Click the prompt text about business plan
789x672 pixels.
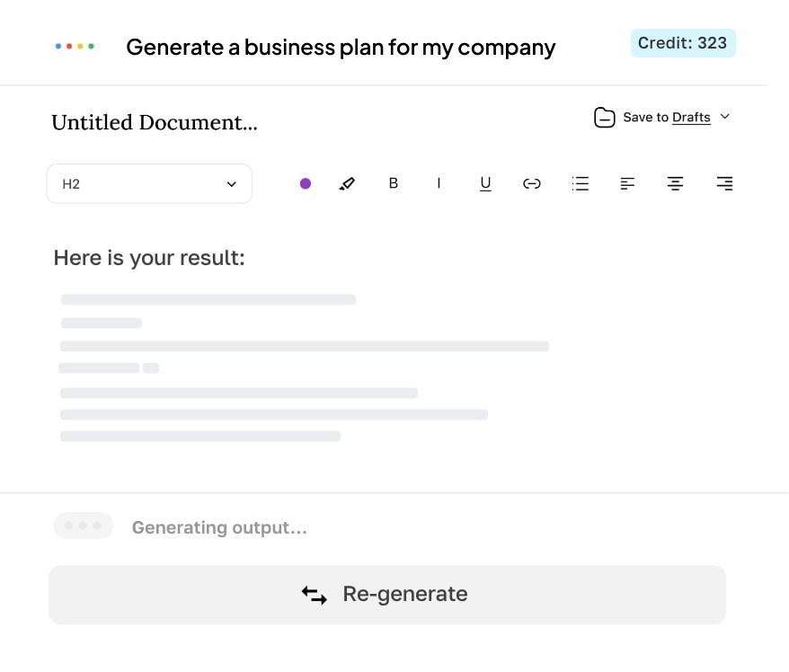point(341,47)
